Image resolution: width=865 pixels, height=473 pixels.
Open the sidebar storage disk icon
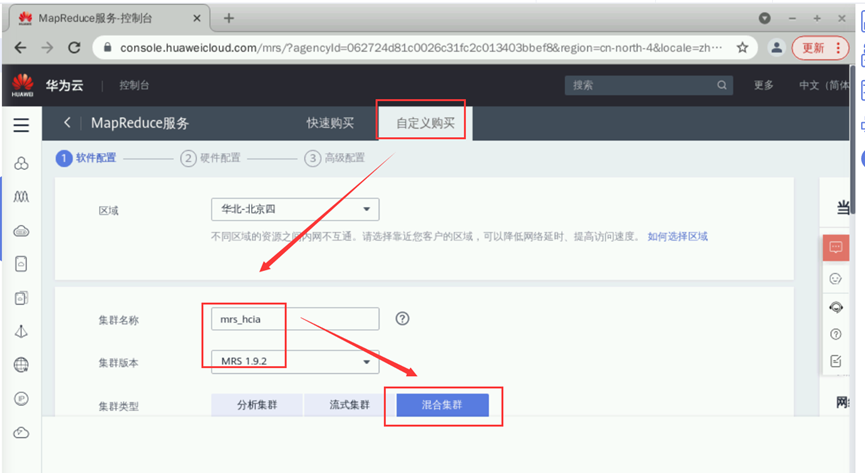[x=21, y=264]
